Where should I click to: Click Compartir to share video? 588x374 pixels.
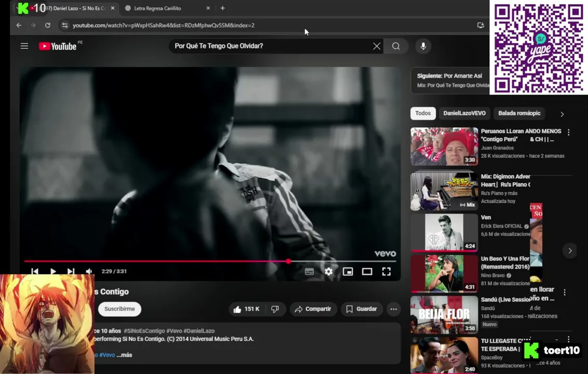[x=313, y=309]
